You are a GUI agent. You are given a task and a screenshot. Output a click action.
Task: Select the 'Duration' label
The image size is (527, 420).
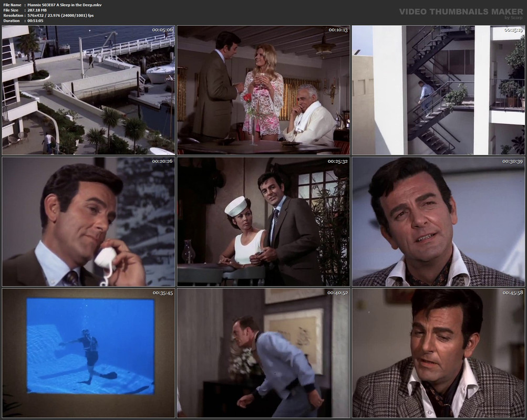12,21
